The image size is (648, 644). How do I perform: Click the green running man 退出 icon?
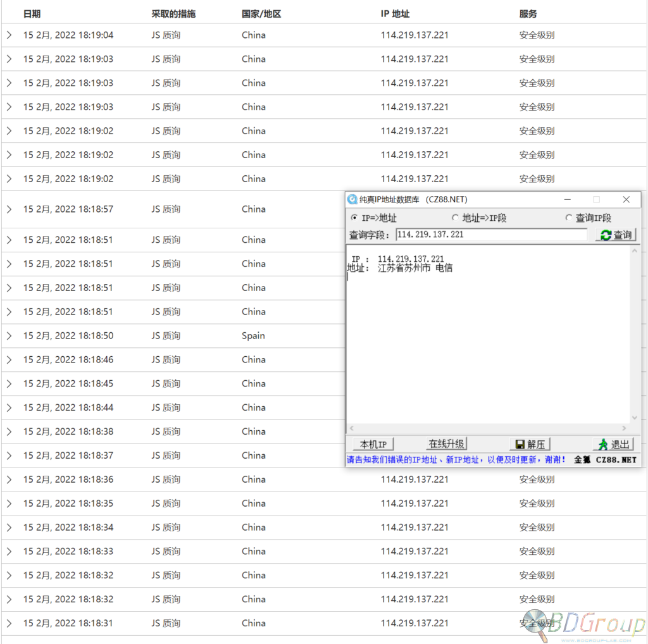(603, 445)
